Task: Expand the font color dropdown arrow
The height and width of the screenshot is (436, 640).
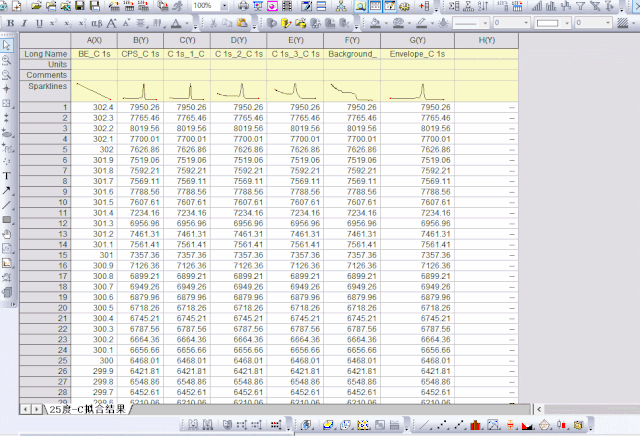Action: coord(188,22)
